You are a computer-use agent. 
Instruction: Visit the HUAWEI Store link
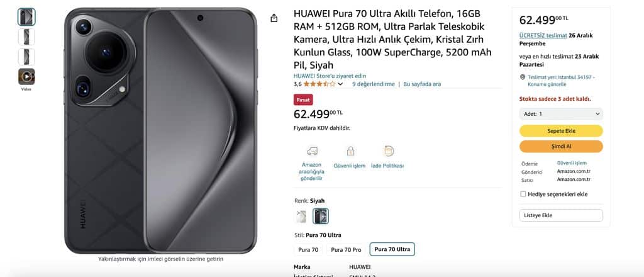(x=330, y=76)
